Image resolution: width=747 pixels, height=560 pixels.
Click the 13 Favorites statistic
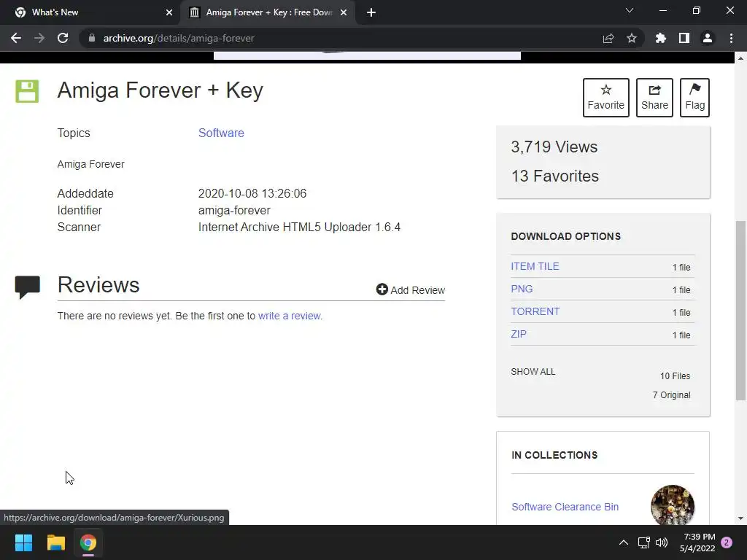click(x=555, y=176)
